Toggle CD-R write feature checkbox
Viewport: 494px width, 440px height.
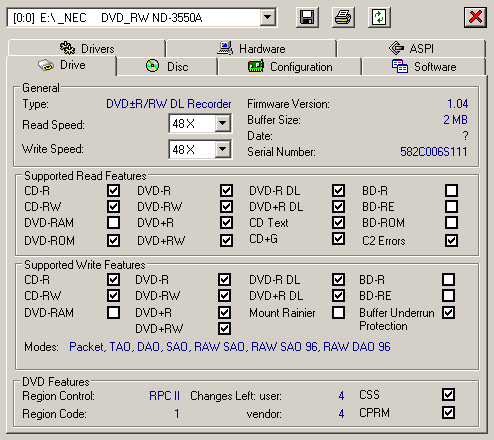pos(113,279)
